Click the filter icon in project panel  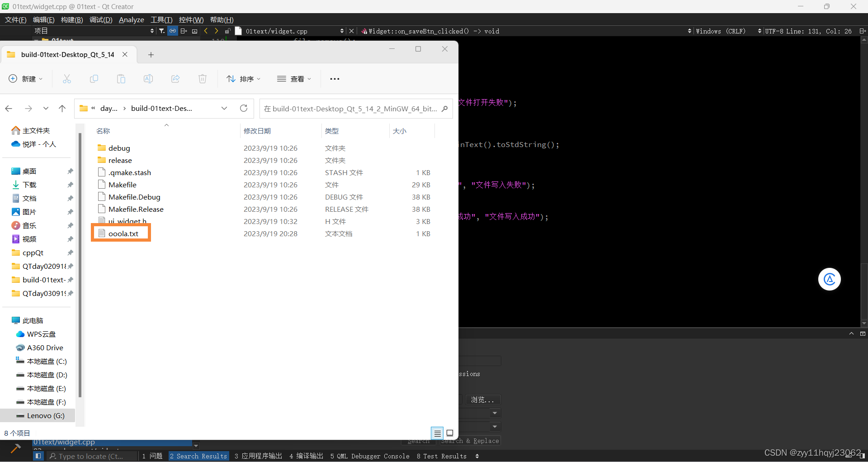coord(161,31)
